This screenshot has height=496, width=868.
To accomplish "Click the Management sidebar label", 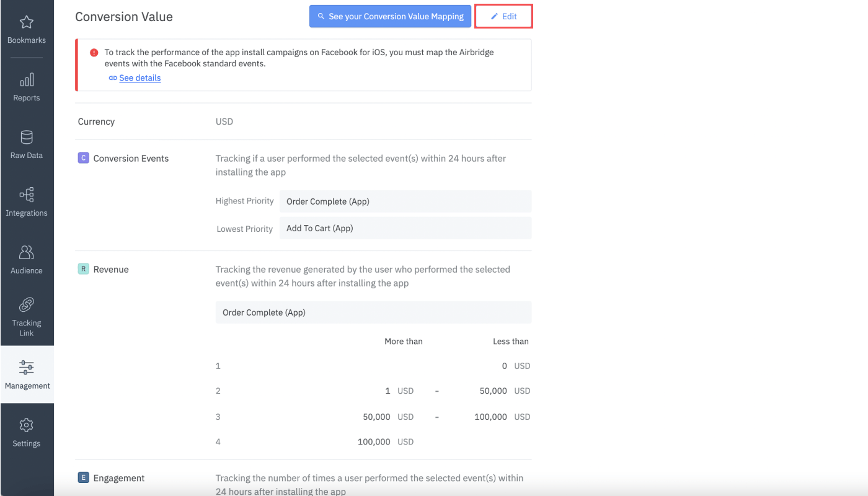I will (27, 386).
